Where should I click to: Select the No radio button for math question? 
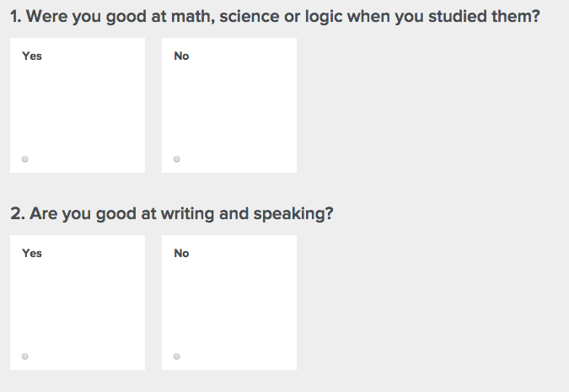177,159
